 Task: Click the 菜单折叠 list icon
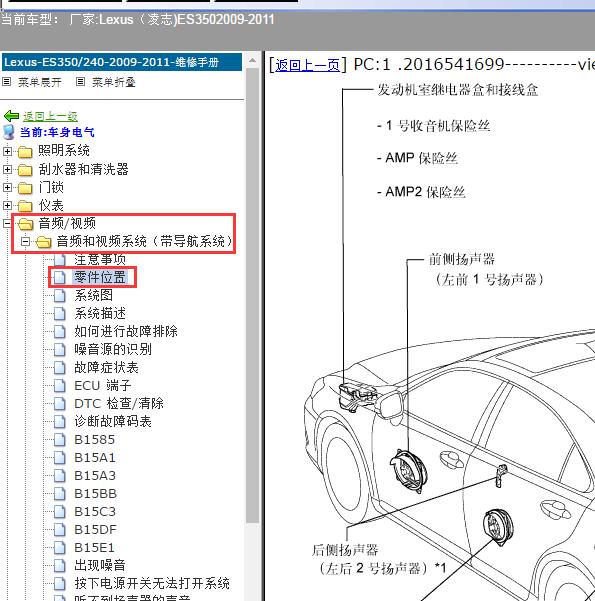tap(80, 82)
